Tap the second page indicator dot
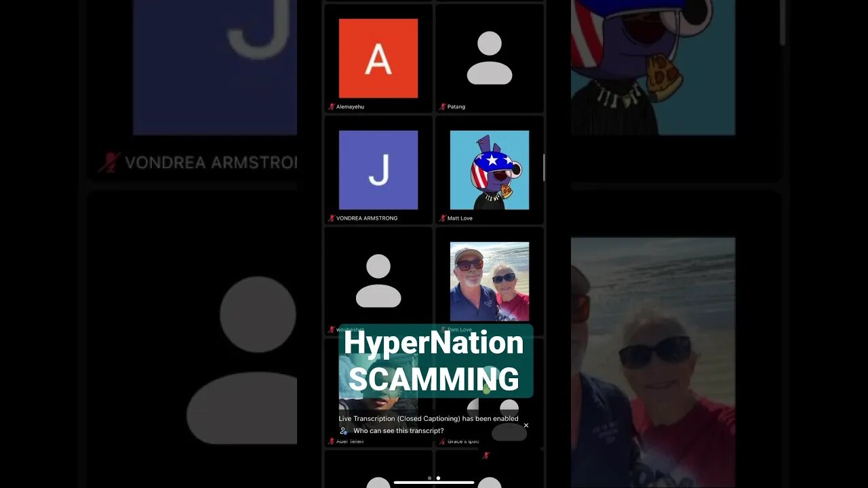Image resolution: width=868 pixels, height=488 pixels. point(438,478)
